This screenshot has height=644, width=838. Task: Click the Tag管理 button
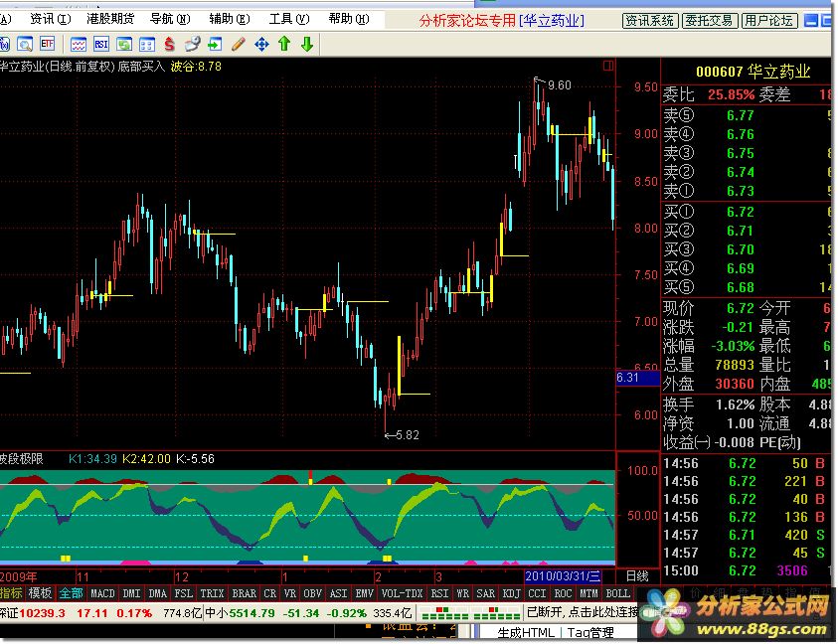pyautogui.click(x=590, y=633)
